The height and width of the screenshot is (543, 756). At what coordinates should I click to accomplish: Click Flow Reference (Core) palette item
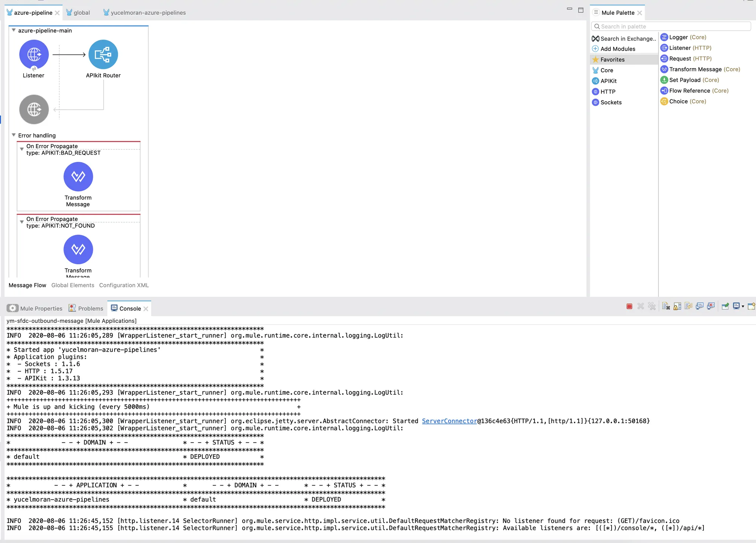(x=695, y=91)
